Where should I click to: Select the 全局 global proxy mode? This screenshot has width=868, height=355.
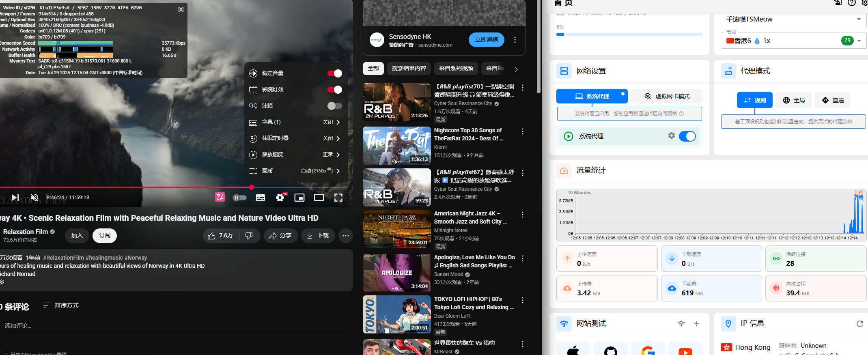click(794, 100)
